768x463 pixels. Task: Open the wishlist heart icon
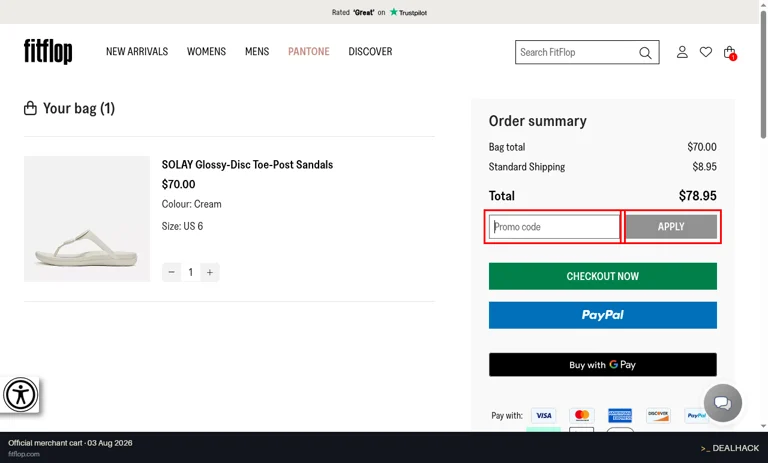tap(705, 52)
